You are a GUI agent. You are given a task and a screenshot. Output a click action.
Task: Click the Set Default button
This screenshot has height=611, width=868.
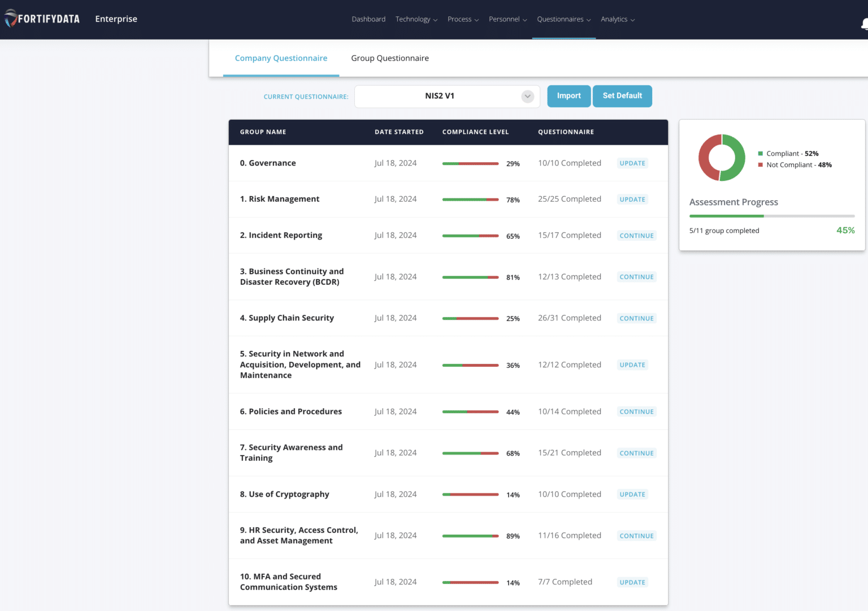pyautogui.click(x=622, y=96)
